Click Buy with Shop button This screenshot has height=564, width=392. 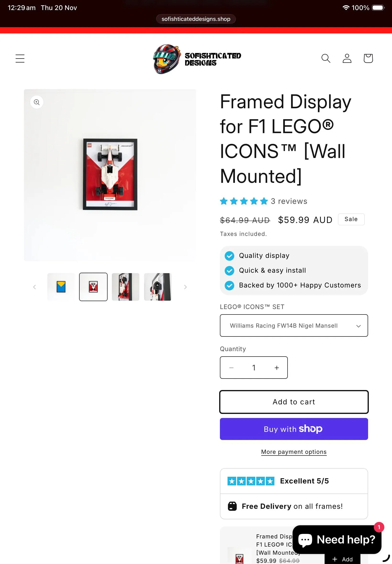[x=294, y=429]
